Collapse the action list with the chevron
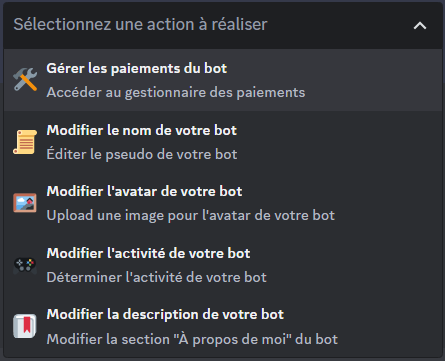445x361 pixels. point(420,25)
